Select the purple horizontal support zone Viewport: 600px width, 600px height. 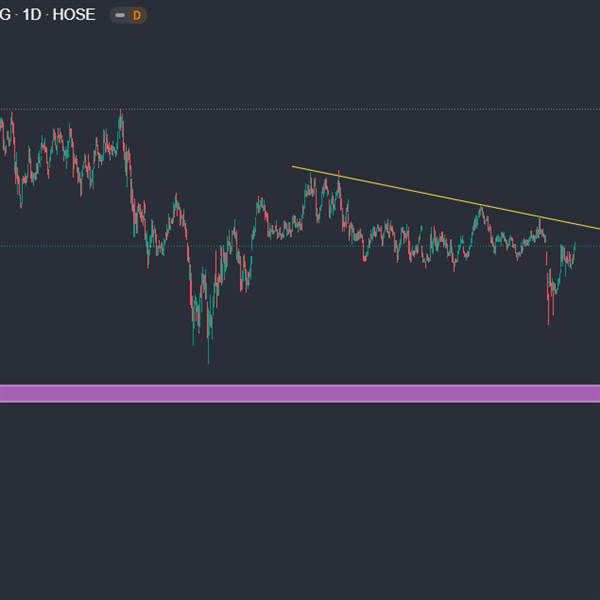tap(300, 394)
